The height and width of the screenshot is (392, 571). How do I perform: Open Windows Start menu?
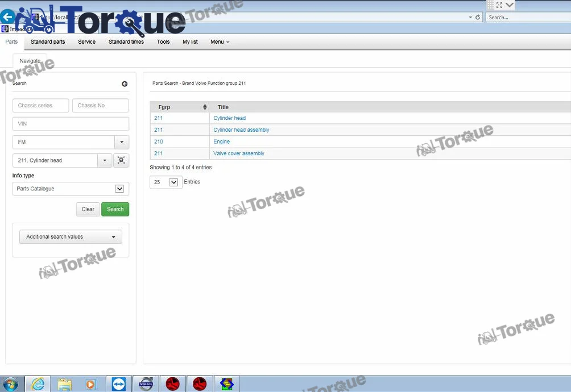(10, 384)
